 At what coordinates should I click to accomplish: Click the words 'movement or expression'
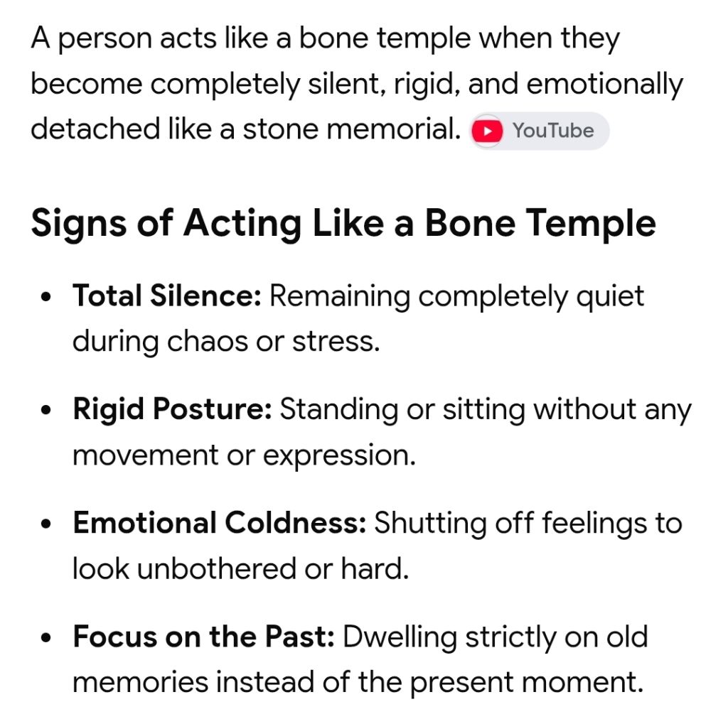(245, 455)
